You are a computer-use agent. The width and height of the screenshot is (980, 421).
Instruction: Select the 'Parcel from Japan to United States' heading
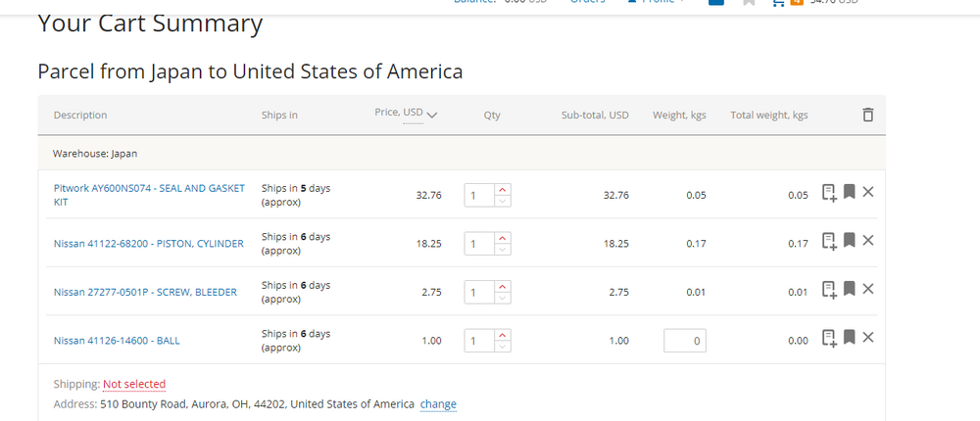pos(250,71)
